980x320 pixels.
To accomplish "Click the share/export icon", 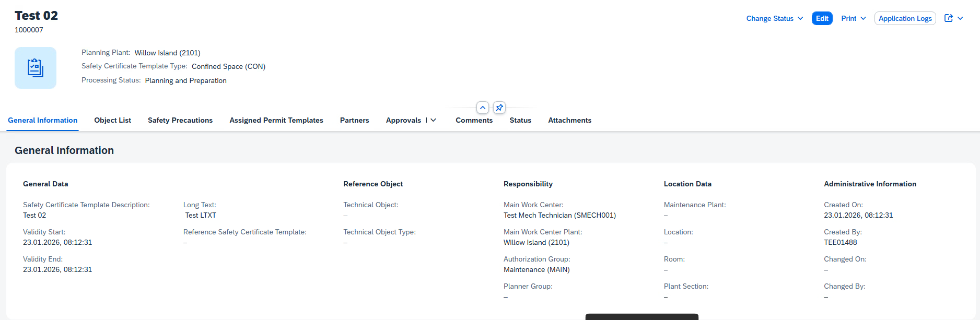I will pos(949,18).
